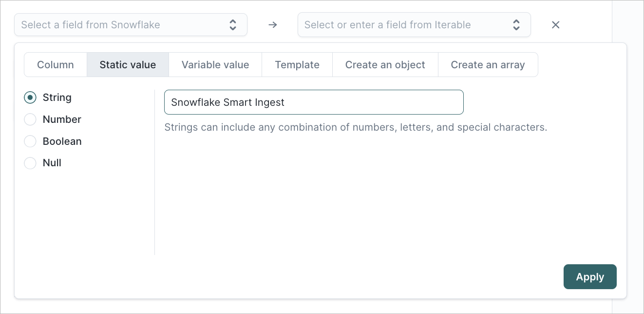Switch to the Column tab
The image size is (644, 314).
pyautogui.click(x=56, y=65)
